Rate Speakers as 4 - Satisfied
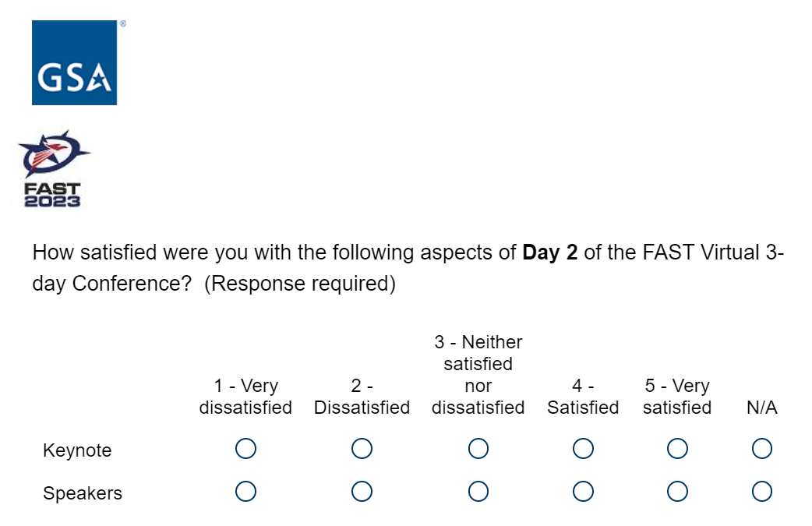The image size is (812, 526). click(583, 492)
